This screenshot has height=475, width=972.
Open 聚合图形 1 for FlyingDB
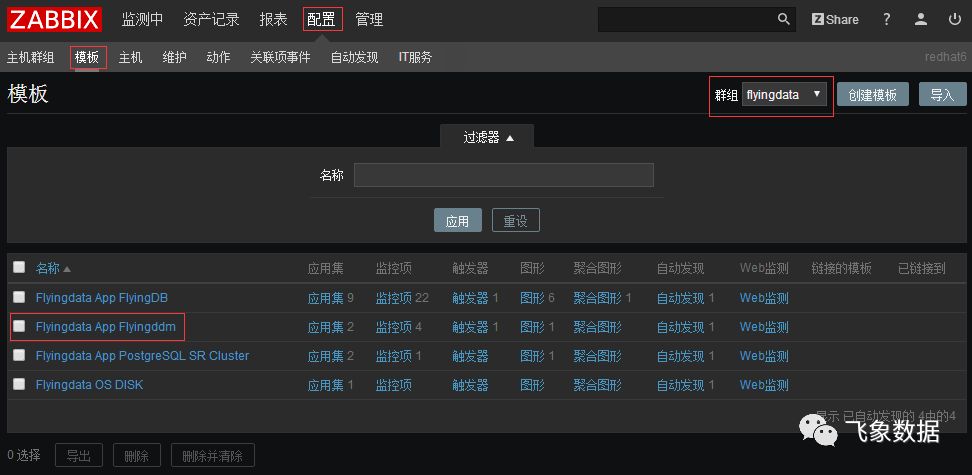coord(598,298)
